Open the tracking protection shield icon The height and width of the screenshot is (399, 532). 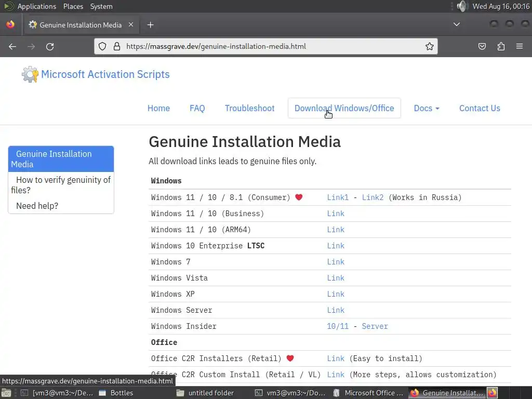[x=102, y=46]
